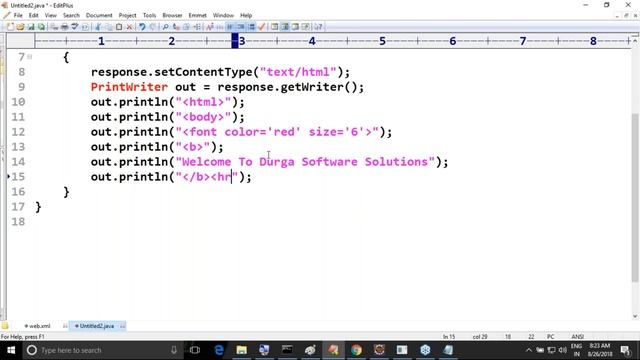Open Find with the magnifier icon
Image resolution: width=640 pixels, height=360 pixels.
165,27
